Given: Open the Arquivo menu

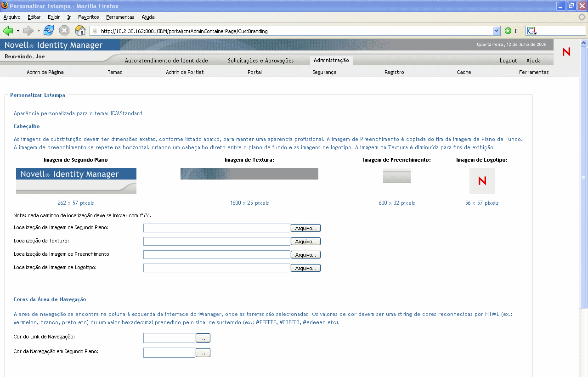Looking at the screenshot, I should 12,17.
